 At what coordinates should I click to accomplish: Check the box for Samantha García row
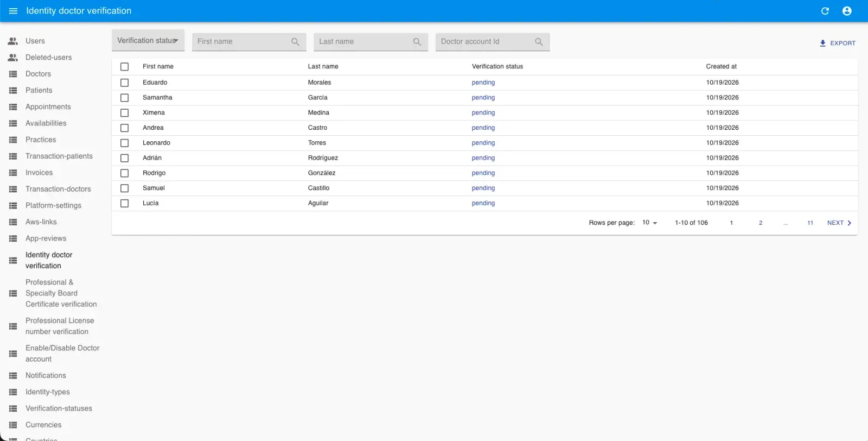(125, 98)
